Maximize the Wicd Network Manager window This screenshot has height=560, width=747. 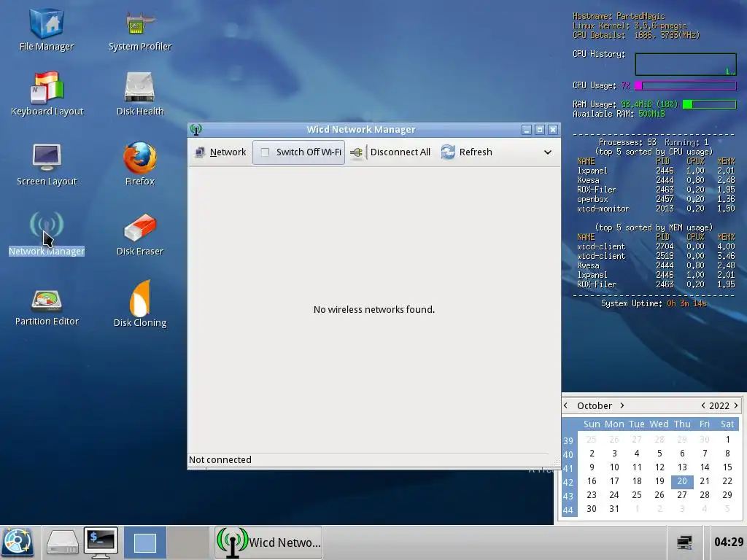pos(540,130)
